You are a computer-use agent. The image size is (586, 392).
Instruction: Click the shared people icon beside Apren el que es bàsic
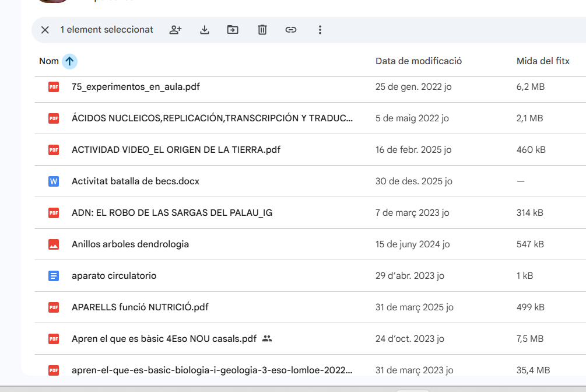coord(267,338)
